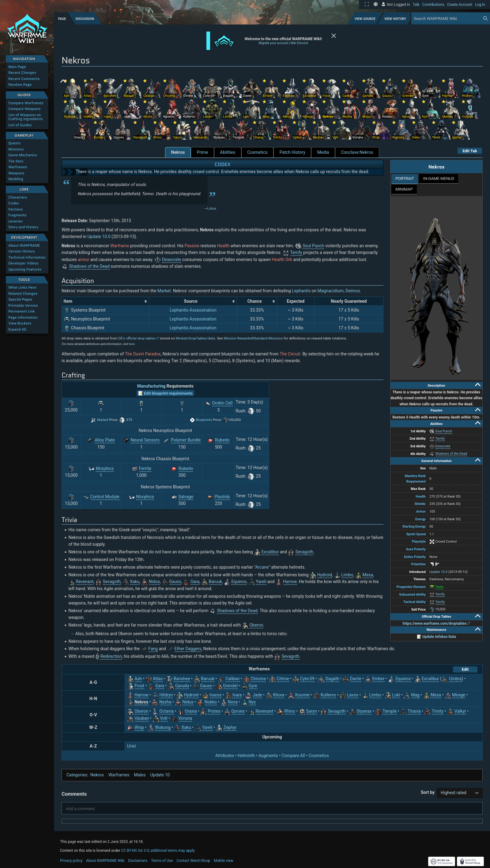This screenshot has height=868, width=490.
Task: Close the welcome banner with X
Action: pos(334,36)
